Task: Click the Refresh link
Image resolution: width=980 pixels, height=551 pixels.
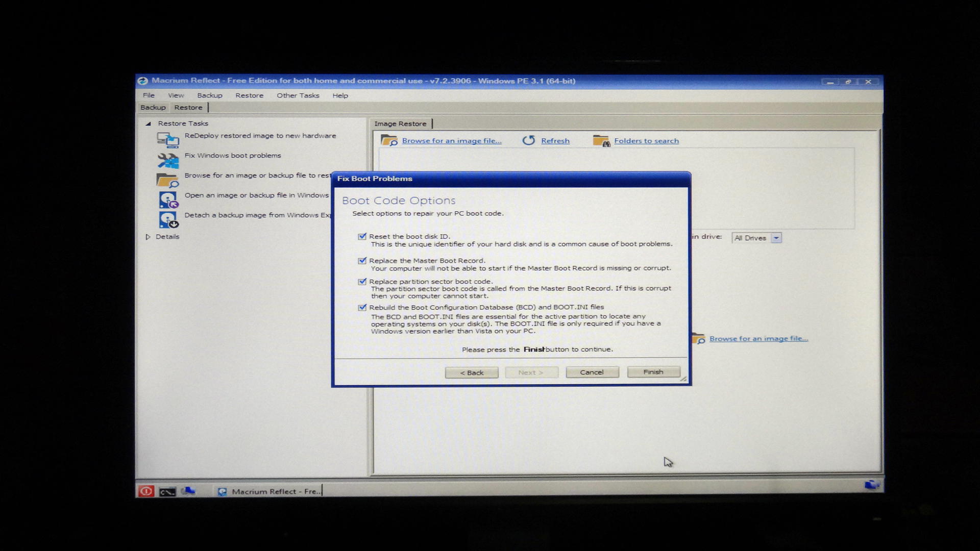Action: coord(555,141)
